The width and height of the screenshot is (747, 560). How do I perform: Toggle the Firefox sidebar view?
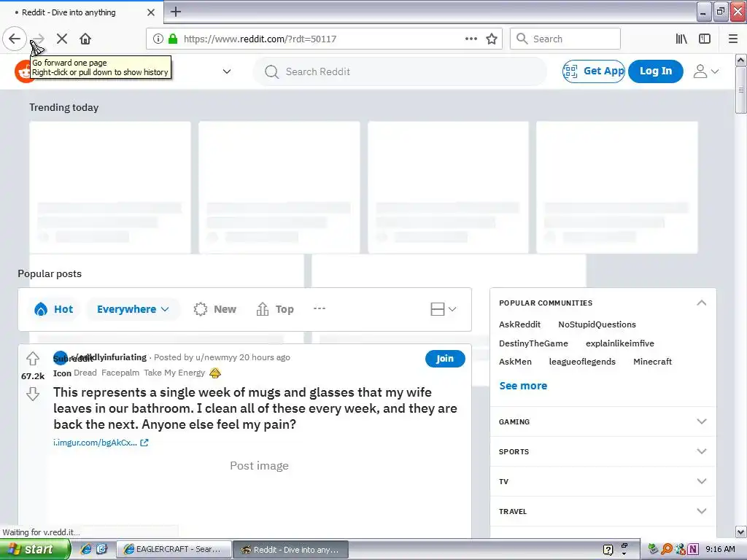coord(705,39)
